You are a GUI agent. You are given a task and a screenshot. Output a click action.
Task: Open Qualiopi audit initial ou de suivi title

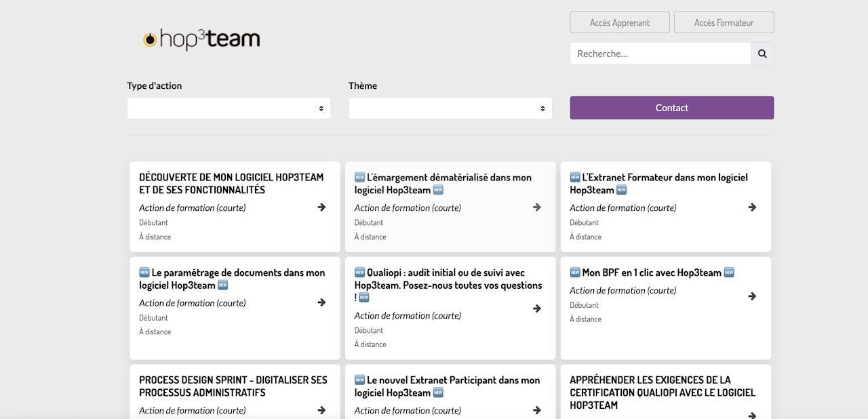pos(448,285)
